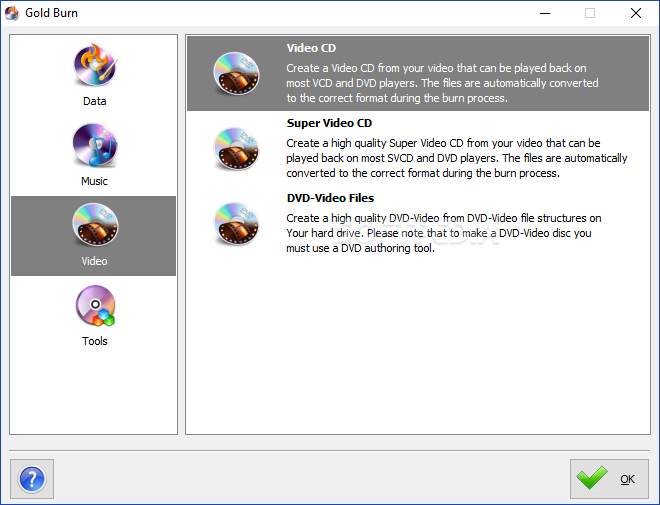Image resolution: width=660 pixels, height=505 pixels.
Task: Select the DVD-Video Files heading
Action: point(330,198)
